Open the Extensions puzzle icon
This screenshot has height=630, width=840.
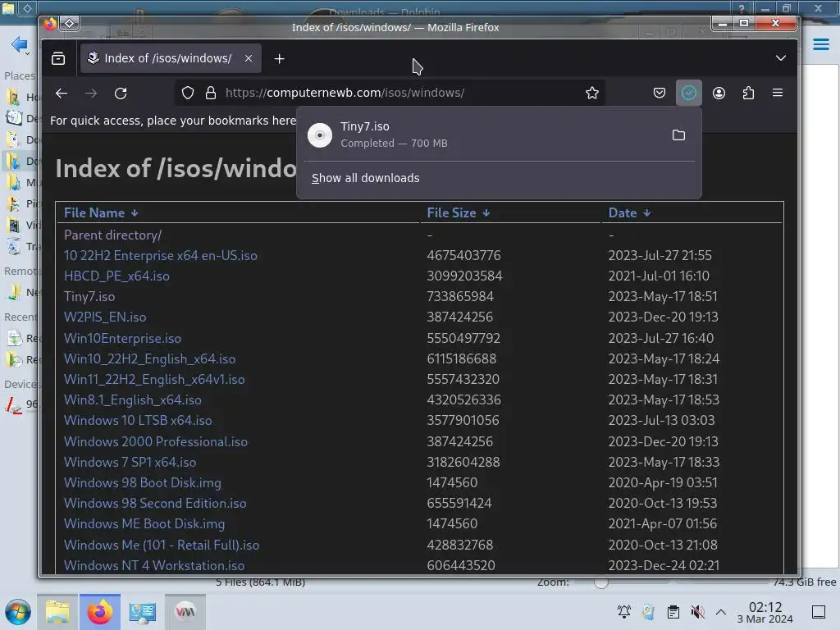coord(748,93)
